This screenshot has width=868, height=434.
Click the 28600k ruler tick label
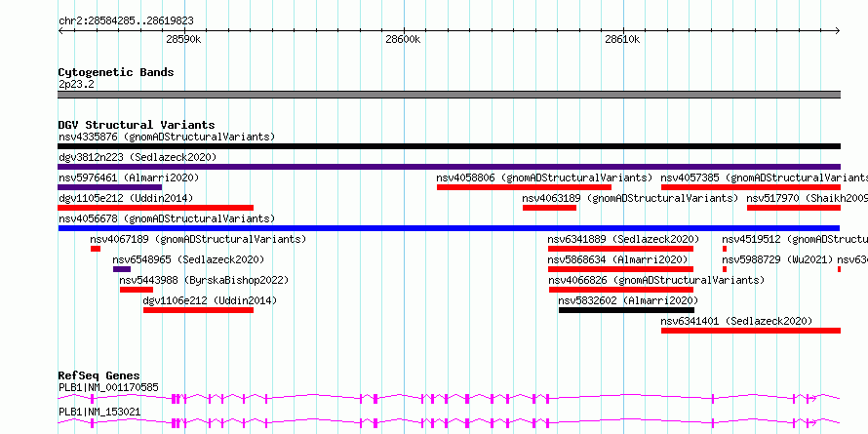404,39
